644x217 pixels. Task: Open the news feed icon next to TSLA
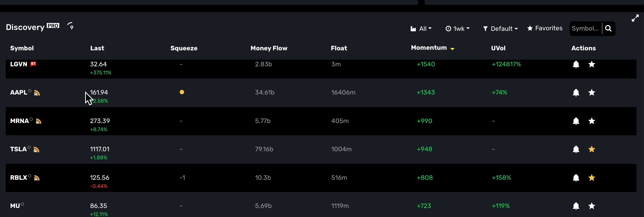(36, 150)
